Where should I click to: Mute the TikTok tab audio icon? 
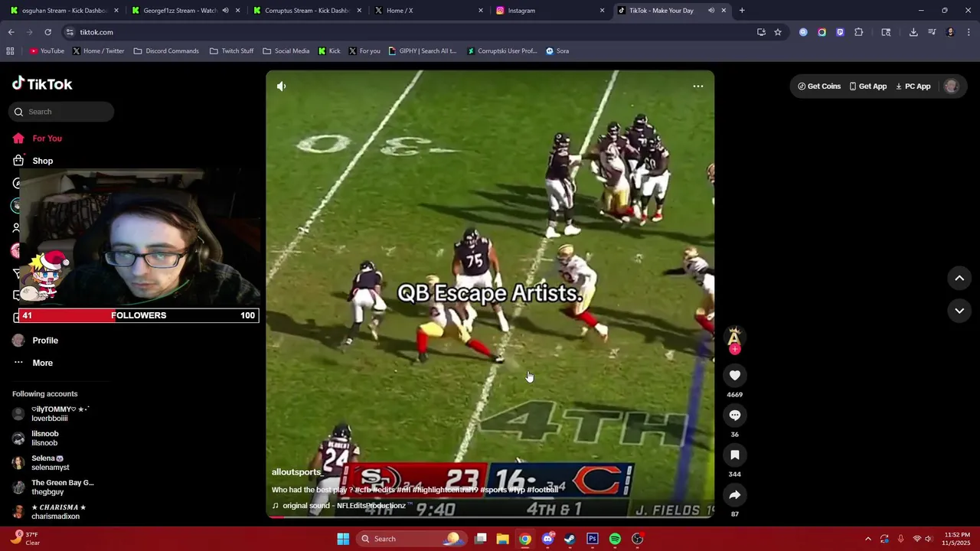tap(711, 11)
